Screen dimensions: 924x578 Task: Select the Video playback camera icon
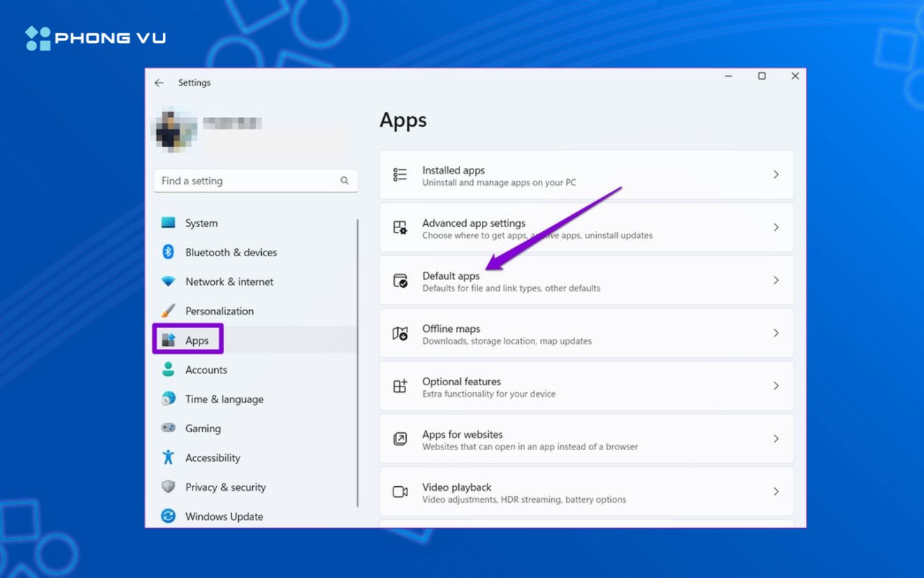399,491
